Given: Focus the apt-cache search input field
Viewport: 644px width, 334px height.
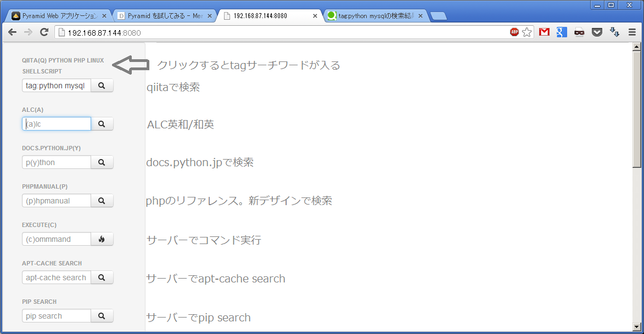Looking at the screenshot, I should 56,278.
